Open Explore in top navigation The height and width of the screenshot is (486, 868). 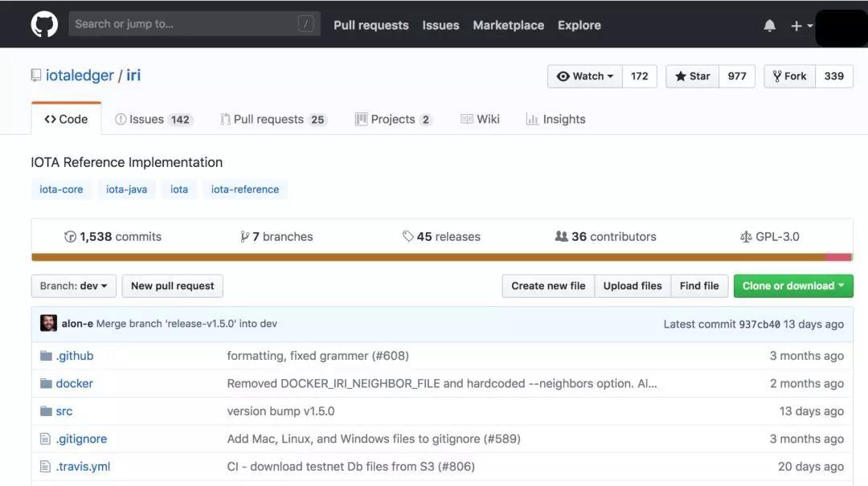click(579, 25)
